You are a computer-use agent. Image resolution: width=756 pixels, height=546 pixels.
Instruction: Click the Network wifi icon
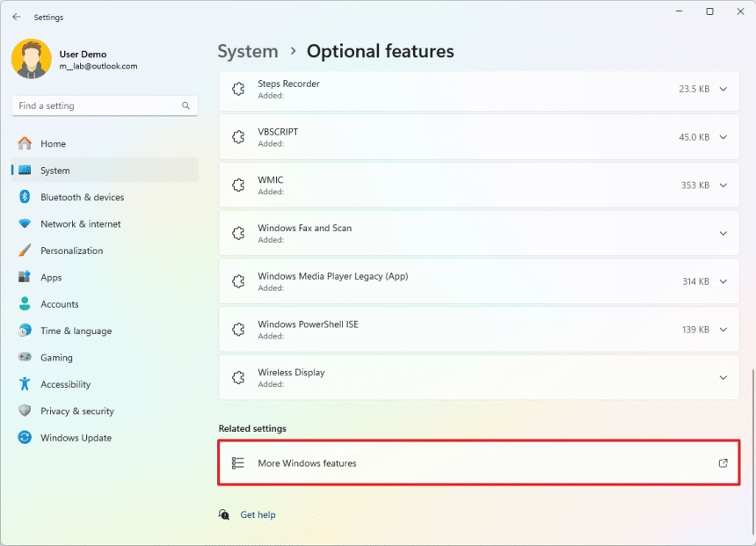click(x=25, y=223)
